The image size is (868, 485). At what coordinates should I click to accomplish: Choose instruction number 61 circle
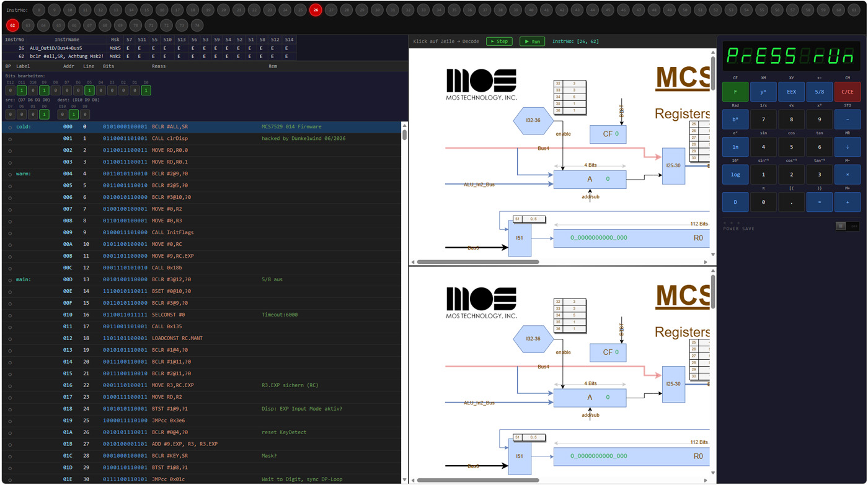click(x=854, y=10)
